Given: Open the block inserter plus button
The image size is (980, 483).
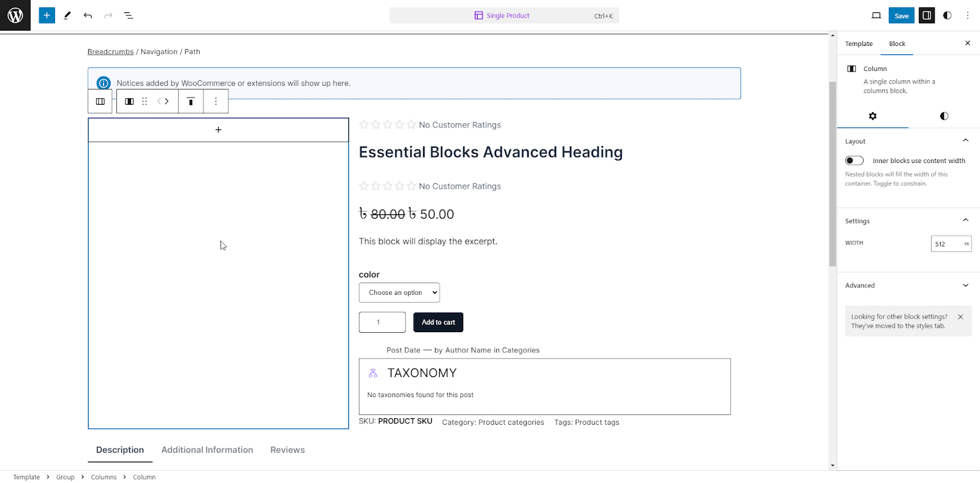Looking at the screenshot, I should click(47, 15).
